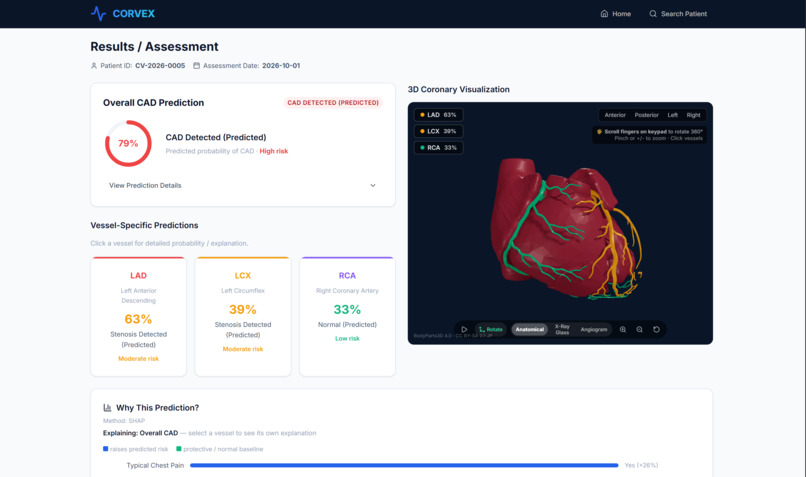Click the patient ID value CV-2026-0005

point(160,66)
